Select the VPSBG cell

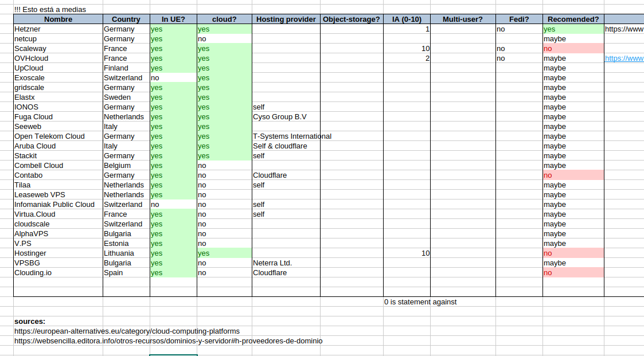[58, 263]
